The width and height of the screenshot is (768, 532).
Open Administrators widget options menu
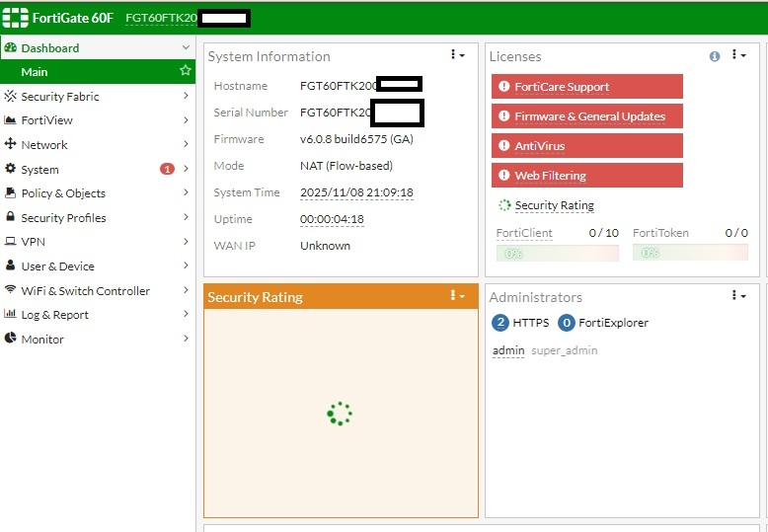(x=738, y=295)
